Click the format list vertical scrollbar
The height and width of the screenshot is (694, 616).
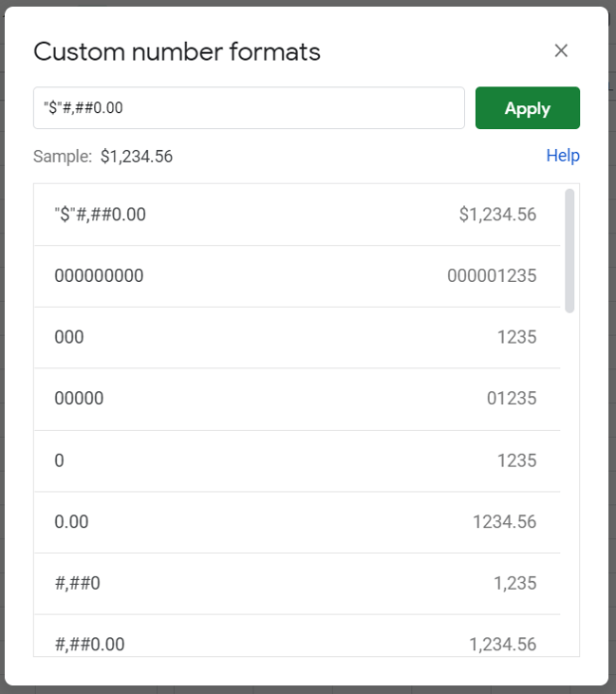pos(569,251)
